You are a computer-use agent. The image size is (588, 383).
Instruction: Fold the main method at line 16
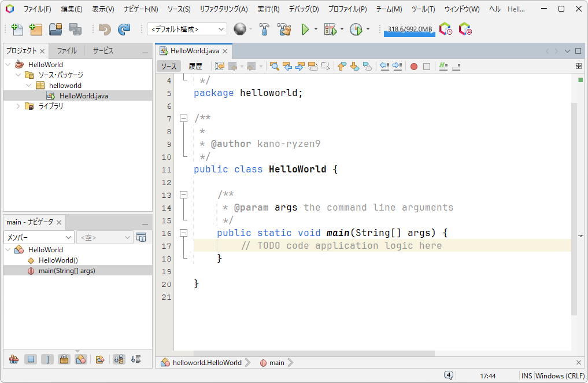[183, 233]
